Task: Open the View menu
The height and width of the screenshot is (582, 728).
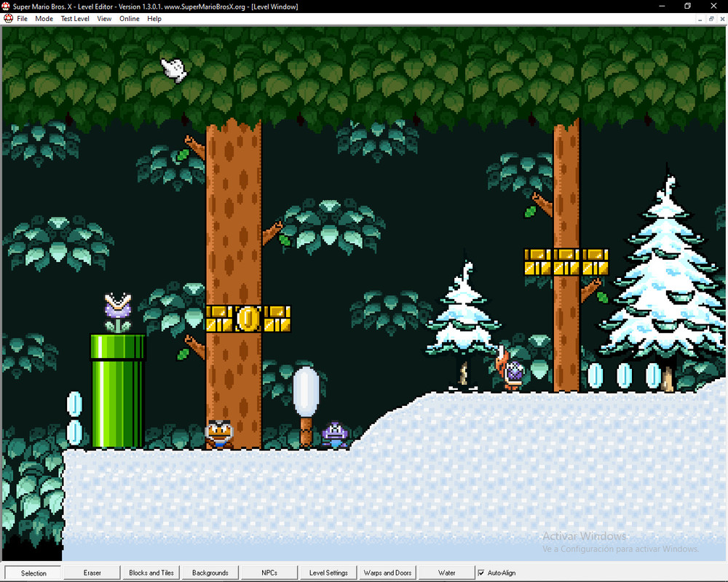Action: (x=104, y=19)
